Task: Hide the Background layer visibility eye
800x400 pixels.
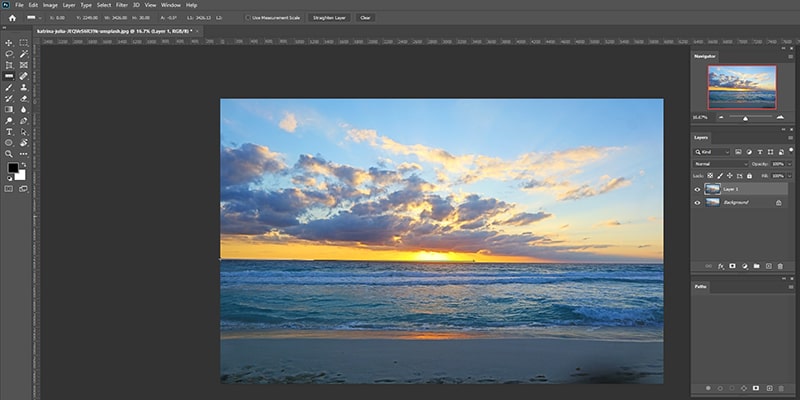Action: 697,203
